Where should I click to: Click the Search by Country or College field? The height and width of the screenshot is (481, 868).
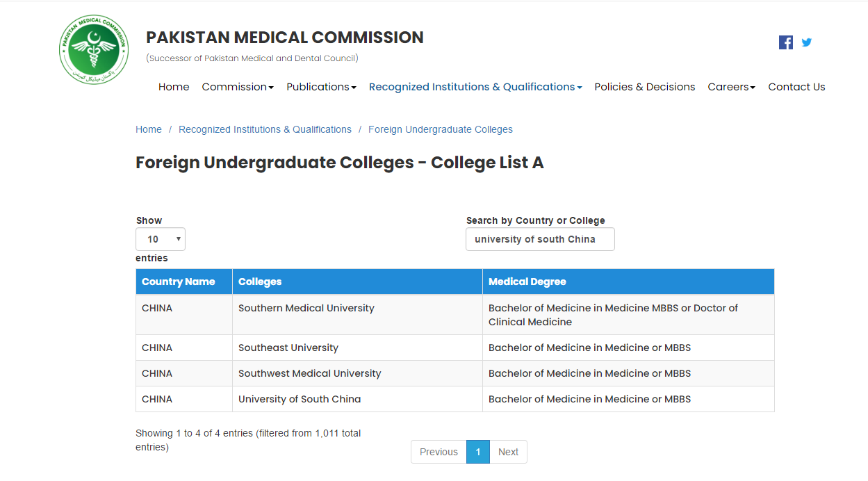[x=540, y=239]
